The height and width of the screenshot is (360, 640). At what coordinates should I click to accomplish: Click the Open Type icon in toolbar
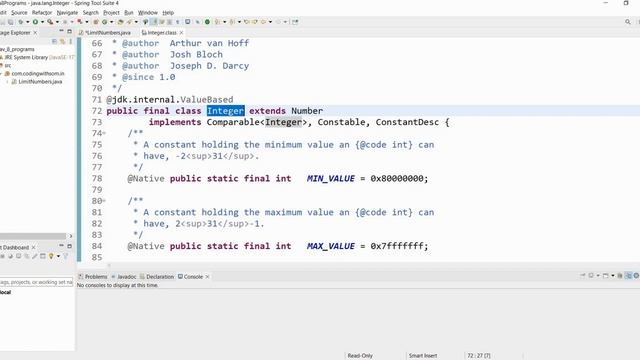[120, 22]
